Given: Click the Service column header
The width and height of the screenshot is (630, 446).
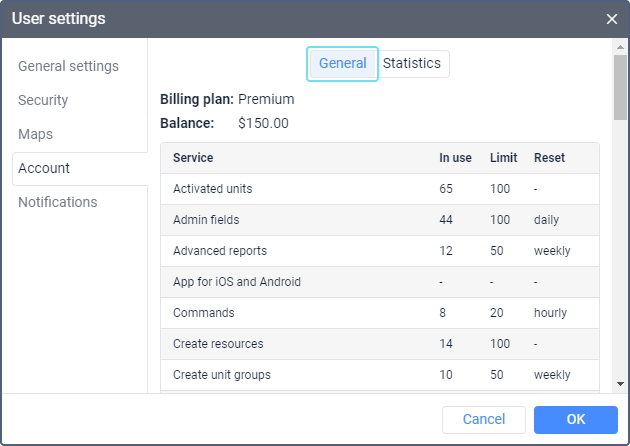Looking at the screenshot, I should point(193,158).
